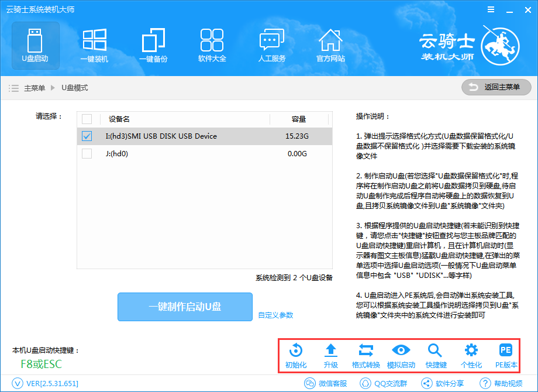Open the 官方网站 home icon
Screen dimensions: 538x392
[330, 46]
